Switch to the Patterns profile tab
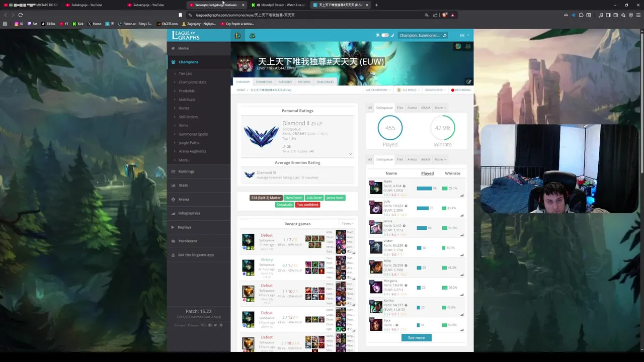 point(285,82)
